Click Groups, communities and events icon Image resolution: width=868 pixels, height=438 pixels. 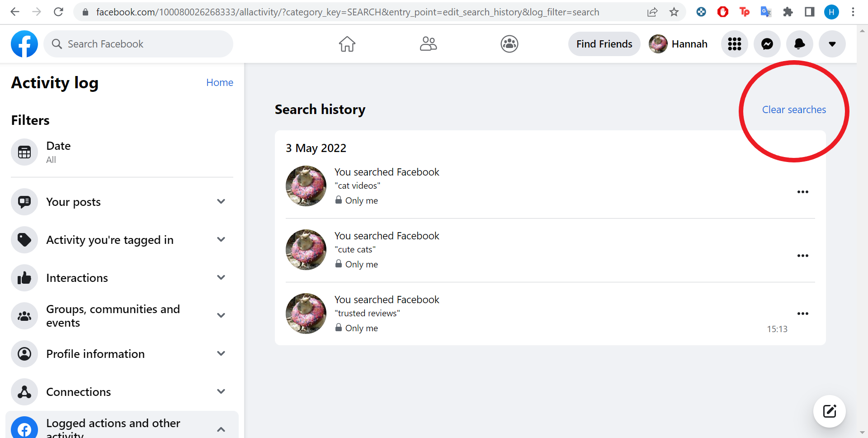coord(24,316)
